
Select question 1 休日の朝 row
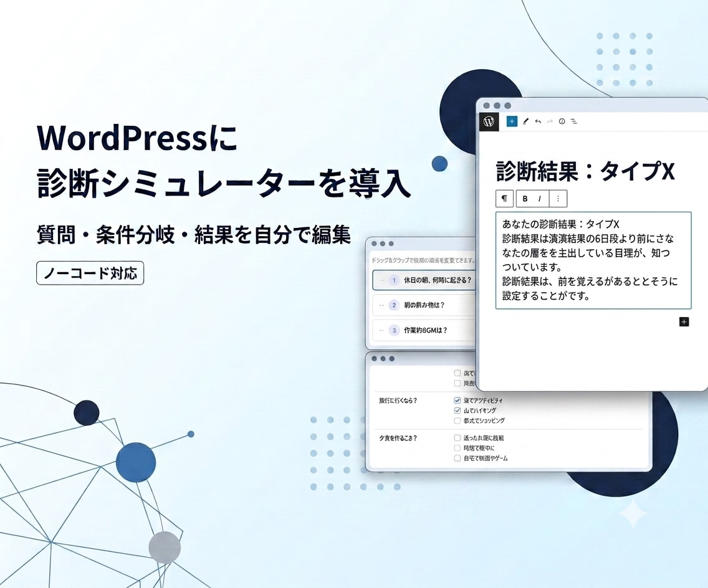[x=424, y=280]
